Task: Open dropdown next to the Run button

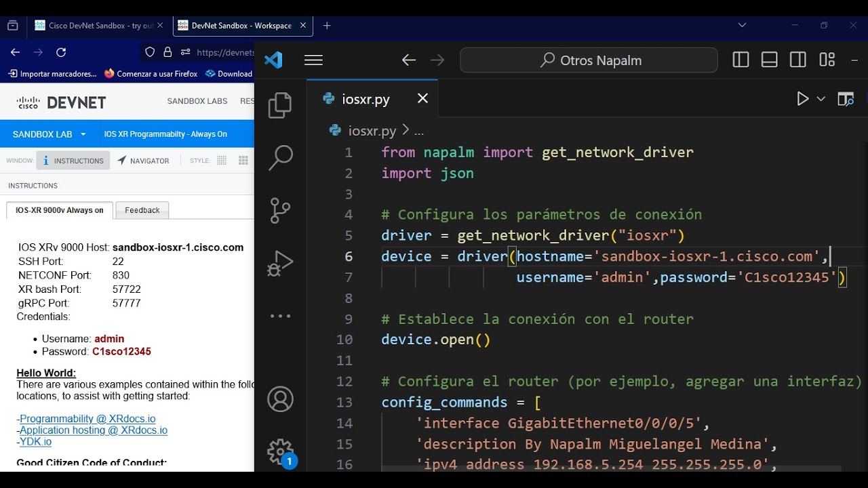Action: (821, 99)
